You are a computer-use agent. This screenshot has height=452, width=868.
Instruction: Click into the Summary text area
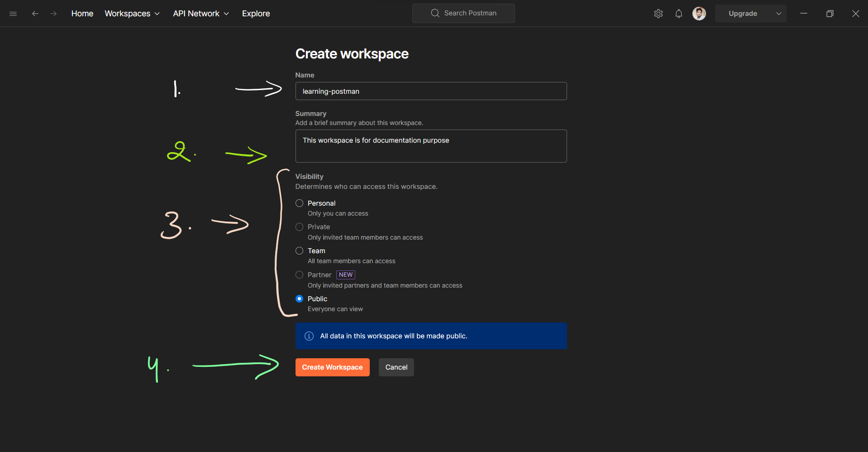[431, 146]
